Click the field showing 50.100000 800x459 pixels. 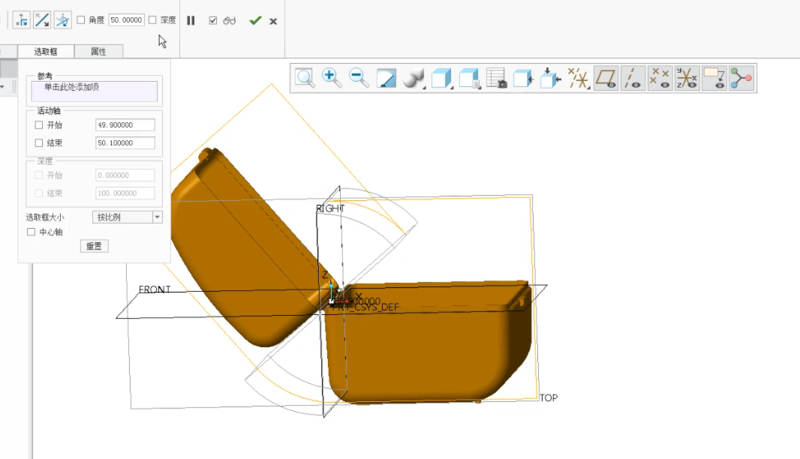click(x=125, y=143)
